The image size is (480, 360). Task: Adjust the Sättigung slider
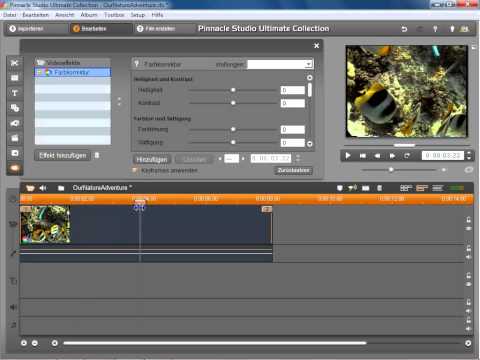(x=233, y=142)
